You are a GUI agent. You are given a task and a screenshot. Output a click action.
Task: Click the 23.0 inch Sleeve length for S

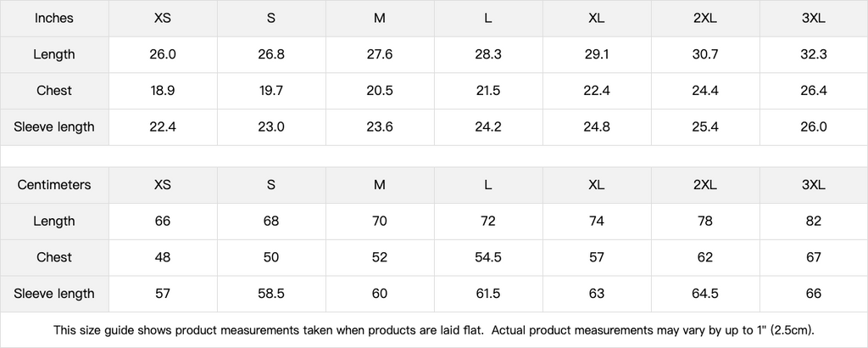pos(271,127)
